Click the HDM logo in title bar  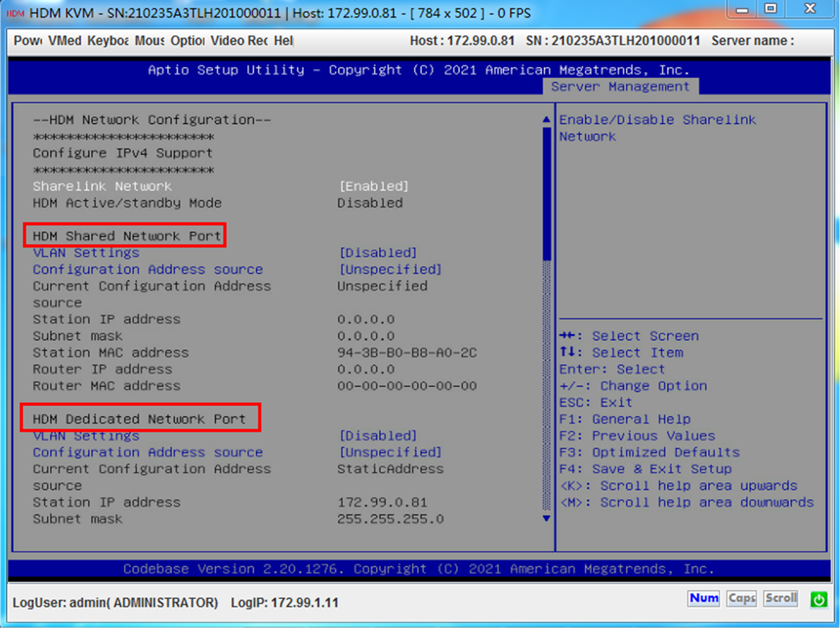point(15,13)
